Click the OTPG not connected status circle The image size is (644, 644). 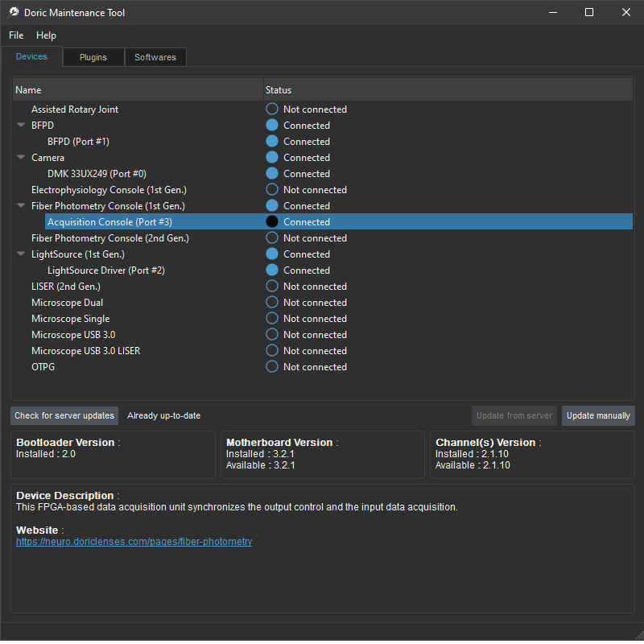tap(272, 367)
